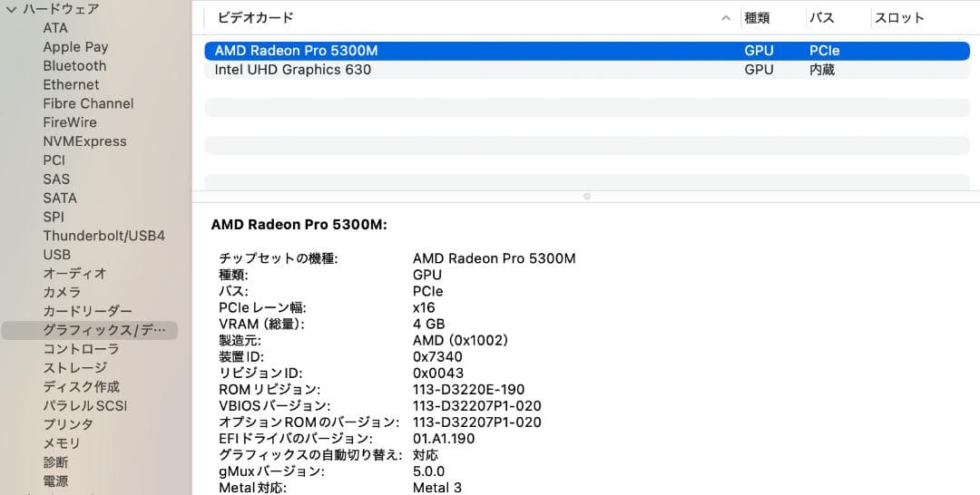Collapse the ハードウェア section chevron
The height and width of the screenshot is (495, 980).
click(11, 9)
